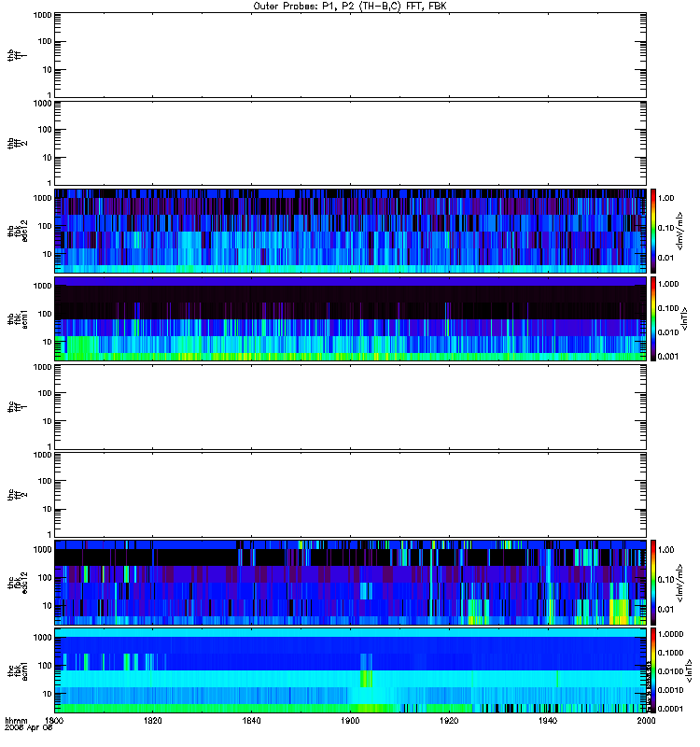Click '0.0100' on the thc scm1 color bar
The width and height of the screenshot is (700, 747).
(x=670, y=671)
